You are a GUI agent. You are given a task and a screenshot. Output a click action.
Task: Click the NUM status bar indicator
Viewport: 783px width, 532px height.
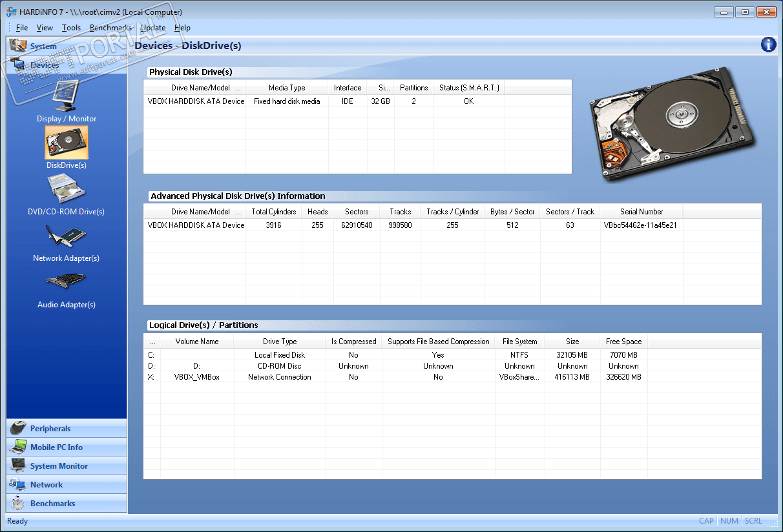pyautogui.click(x=729, y=521)
